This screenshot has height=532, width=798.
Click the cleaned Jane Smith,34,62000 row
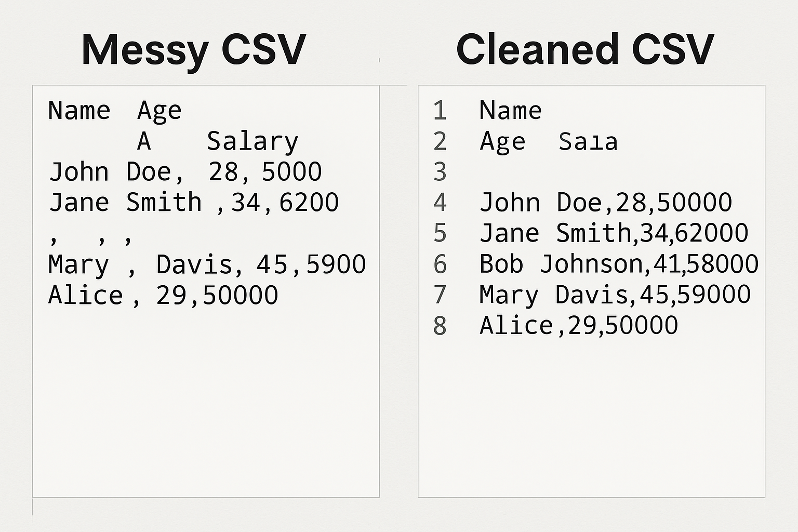click(614, 233)
